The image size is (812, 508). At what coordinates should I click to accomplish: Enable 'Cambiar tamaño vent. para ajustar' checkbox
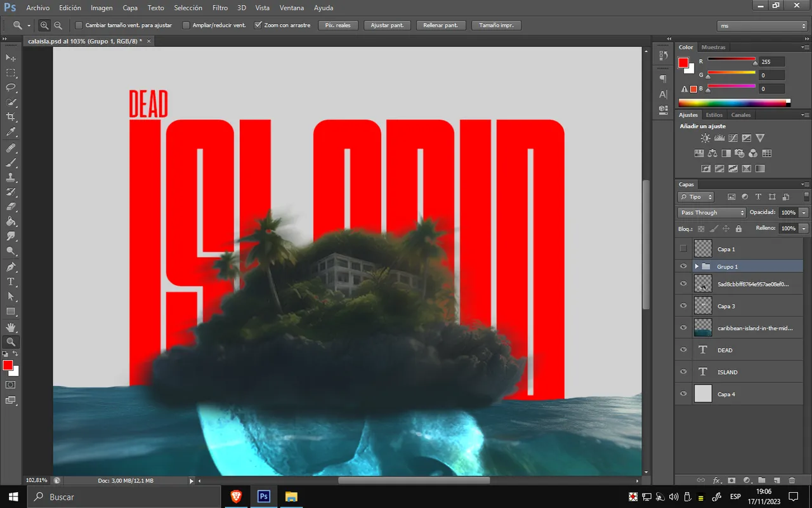pos(79,25)
